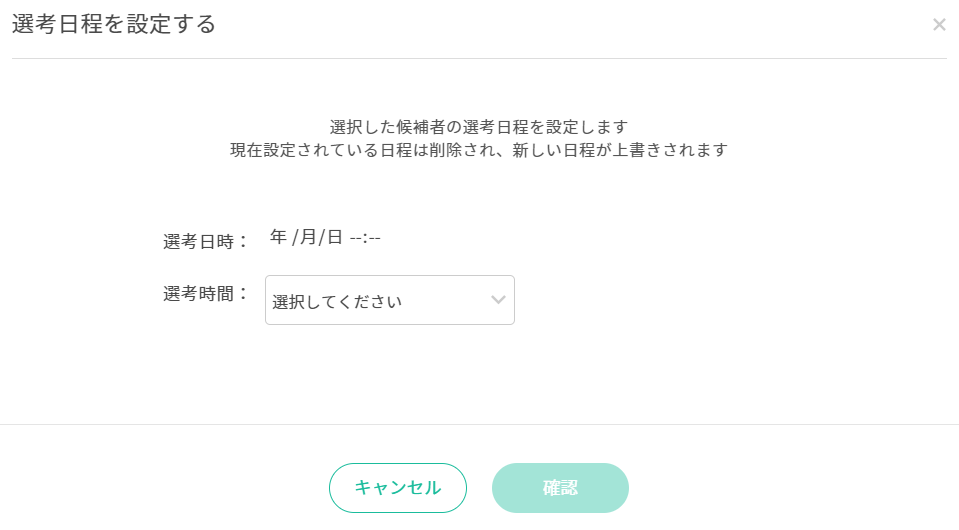
Task: Expand the dropdown via its chevron arrow
Action: click(499, 300)
